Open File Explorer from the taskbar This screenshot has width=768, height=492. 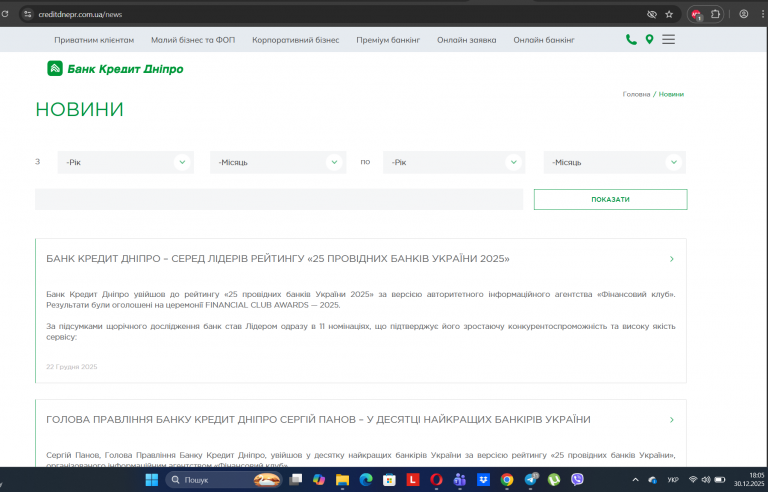[342, 480]
